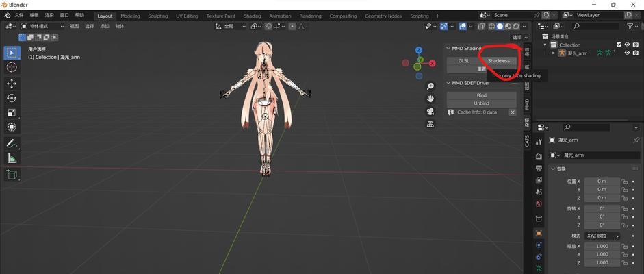
Task: Pin the properties editor with the pin icon
Action: click(636, 140)
